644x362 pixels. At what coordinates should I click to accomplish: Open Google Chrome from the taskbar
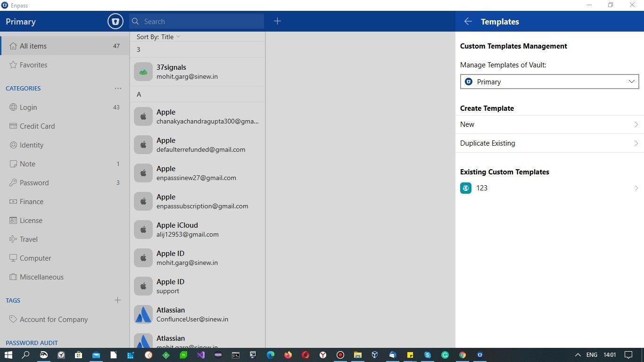point(462,355)
